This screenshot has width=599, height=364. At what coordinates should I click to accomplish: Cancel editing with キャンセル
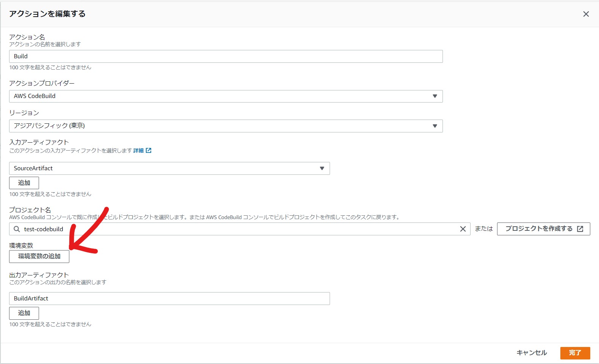pyautogui.click(x=532, y=353)
